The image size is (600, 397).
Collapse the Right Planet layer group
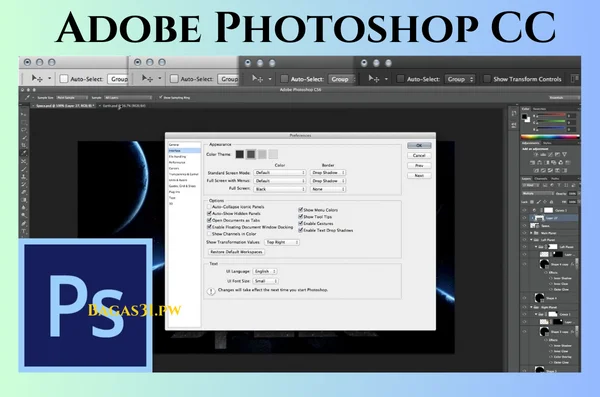pos(531,307)
